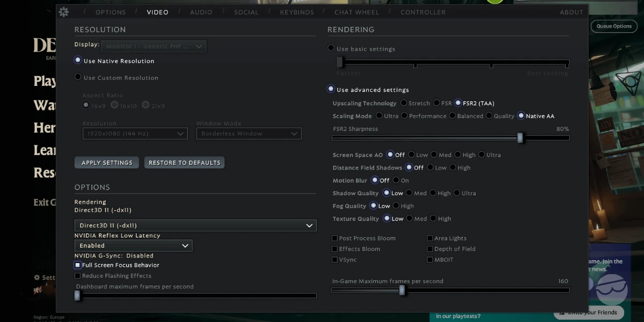Click the In-Game Maximum frames slider handle
This screenshot has height=322, width=644.
402,290
